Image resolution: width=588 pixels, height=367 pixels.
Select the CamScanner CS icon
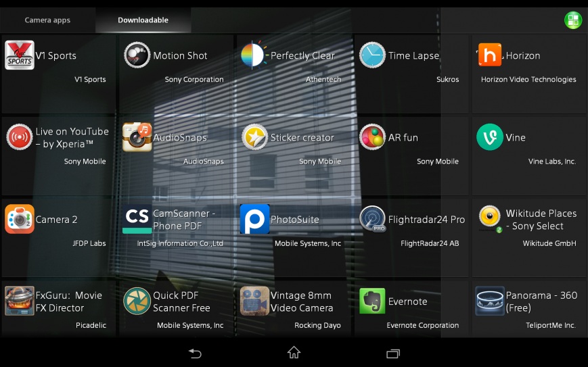pos(137,219)
